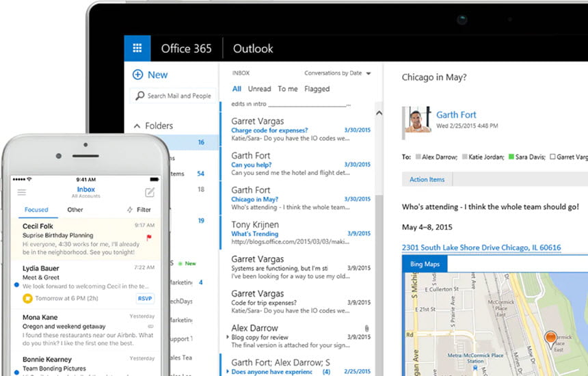Open Bonnie Kearney Team Bonding Pictures message
The width and height of the screenshot is (588, 376).
pos(86,364)
